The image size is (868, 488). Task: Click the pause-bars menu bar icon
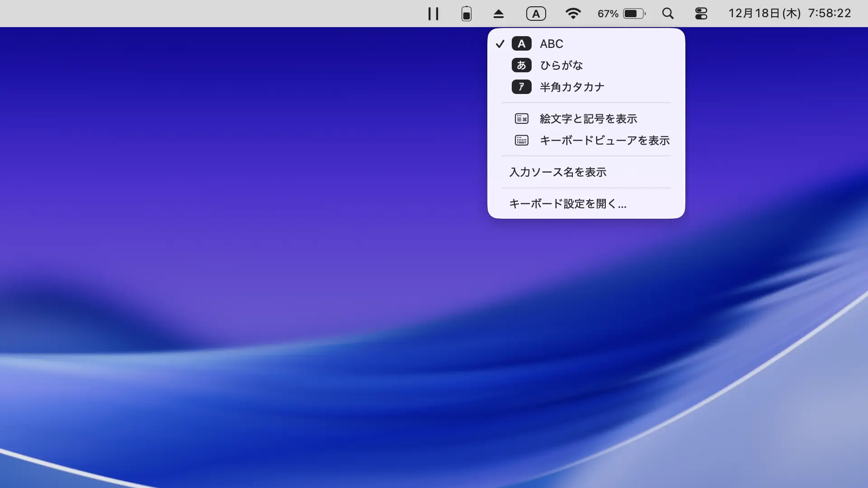433,14
